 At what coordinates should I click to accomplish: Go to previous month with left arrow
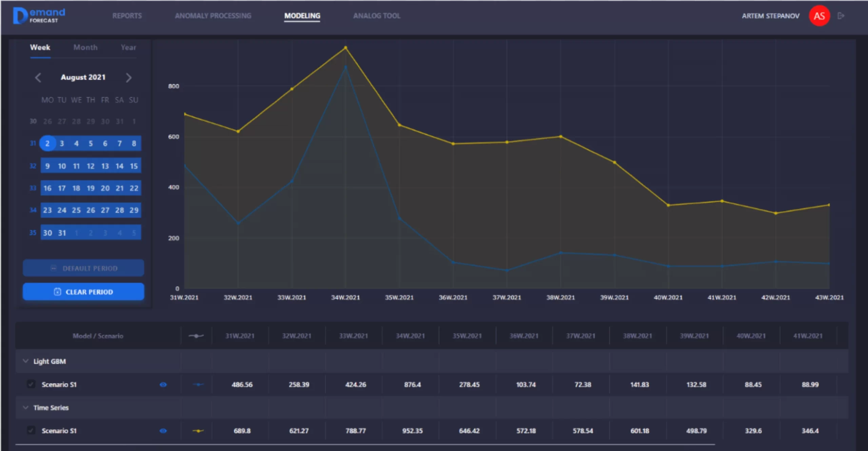click(x=38, y=78)
